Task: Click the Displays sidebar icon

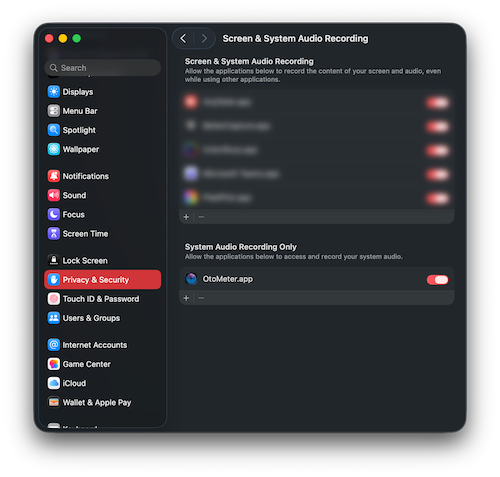Action: [x=54, y=92]
